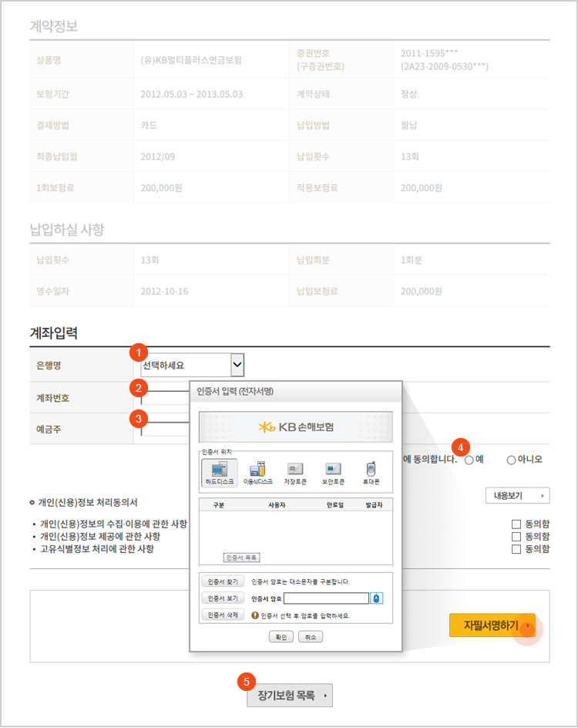Click 인증서 찾기 to find certificate
The height and width of the screenshot is (728, 578).
tap(223, 581)
